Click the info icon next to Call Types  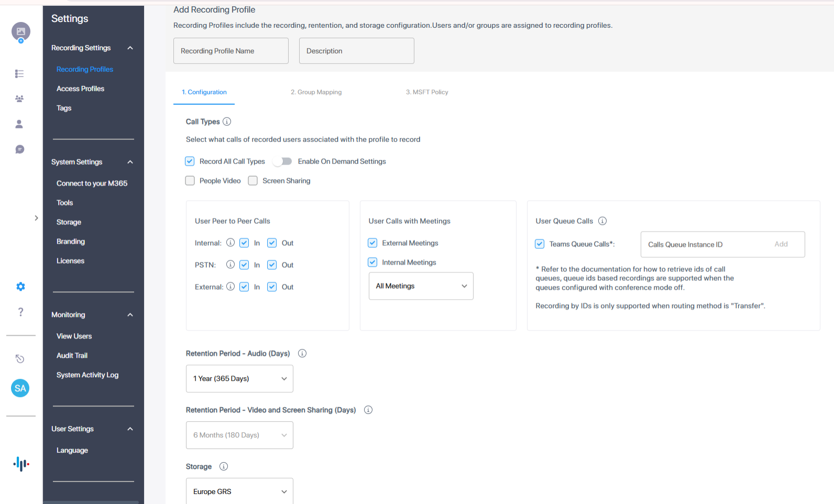[x=227, y=122]
